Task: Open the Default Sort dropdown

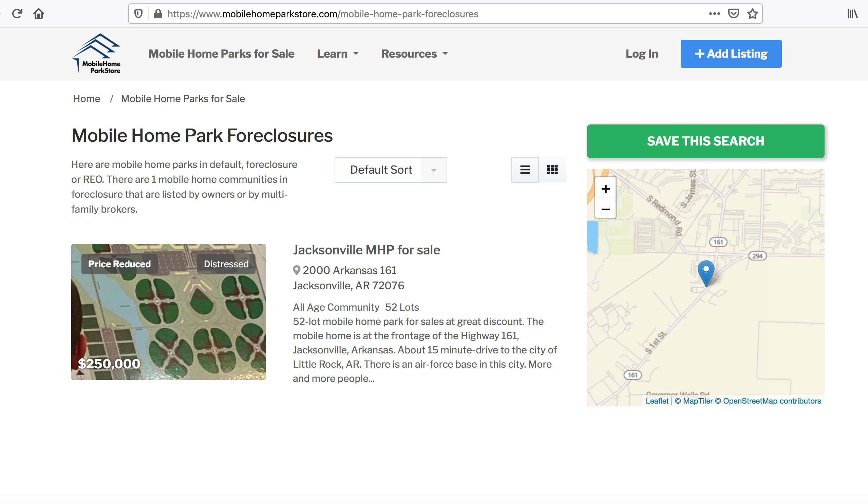Action: tap(390, 170)
